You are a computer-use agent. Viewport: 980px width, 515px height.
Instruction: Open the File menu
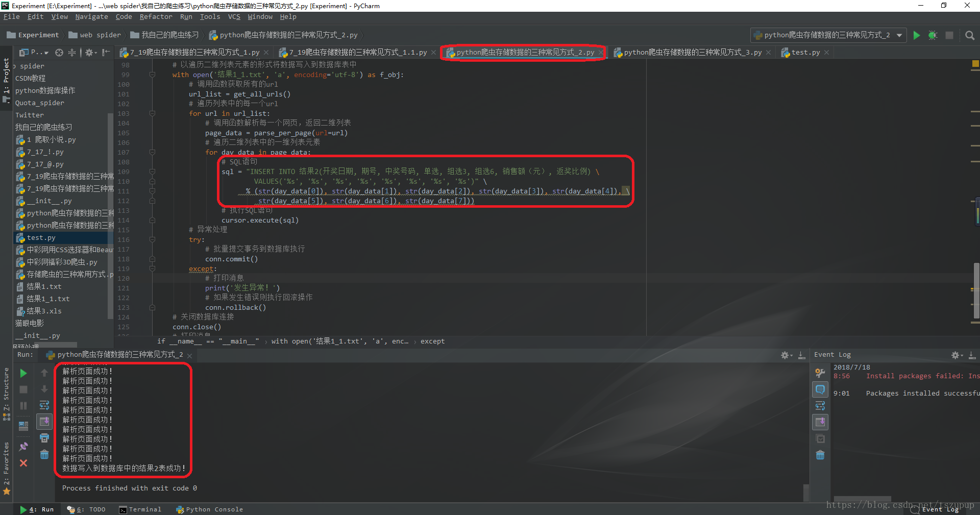pos(11,17)
